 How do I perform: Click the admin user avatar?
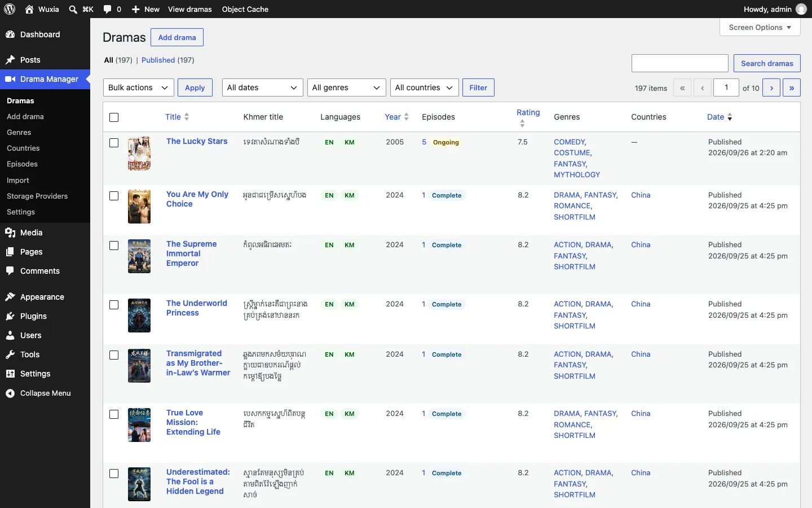pyautogui.click(x=801, y=9)
